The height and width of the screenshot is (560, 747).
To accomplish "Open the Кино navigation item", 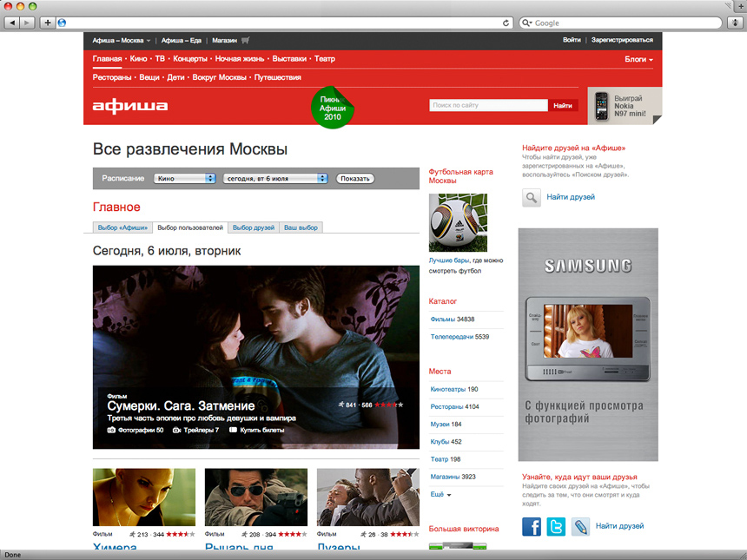I will point(139,58).
